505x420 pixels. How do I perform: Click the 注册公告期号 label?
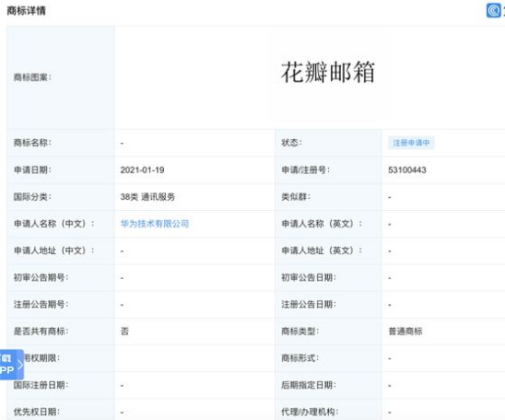[41, 304]
